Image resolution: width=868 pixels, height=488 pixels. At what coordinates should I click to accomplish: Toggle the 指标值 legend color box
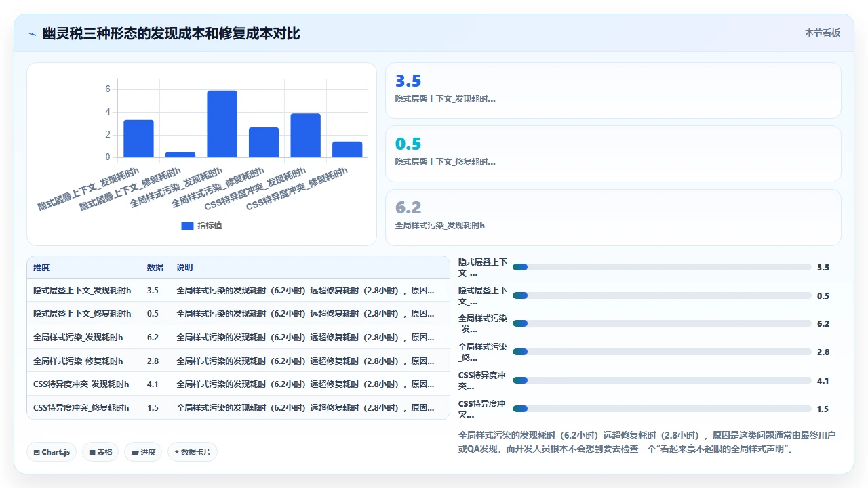point(187,226)
